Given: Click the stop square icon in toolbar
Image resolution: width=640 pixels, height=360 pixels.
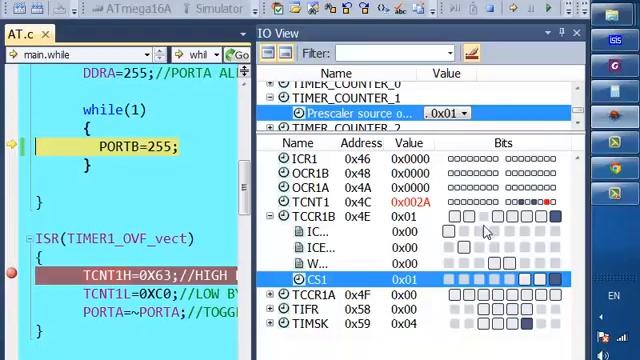Looking at the screenshot, I should pyautogui.click(x=491, y=8).
